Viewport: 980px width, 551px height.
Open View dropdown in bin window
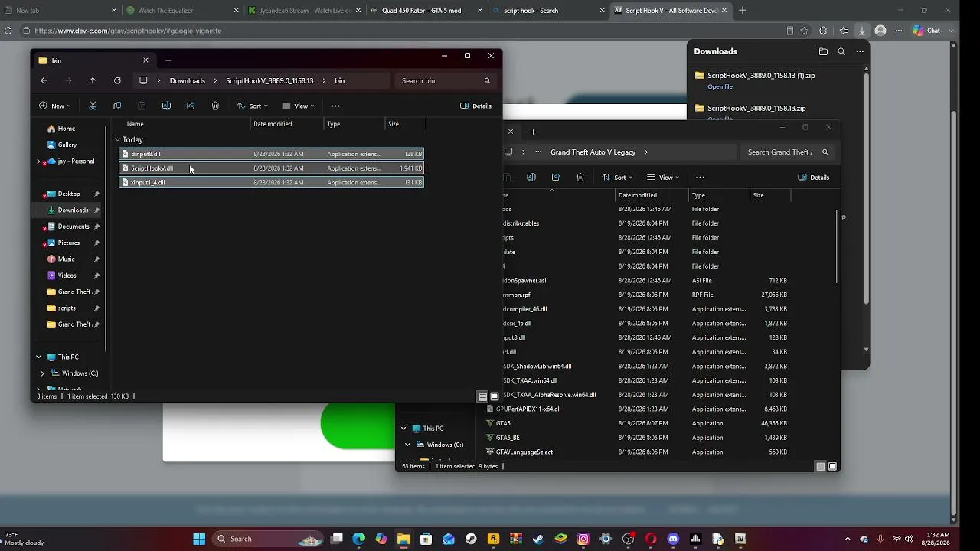coord(298,106)
